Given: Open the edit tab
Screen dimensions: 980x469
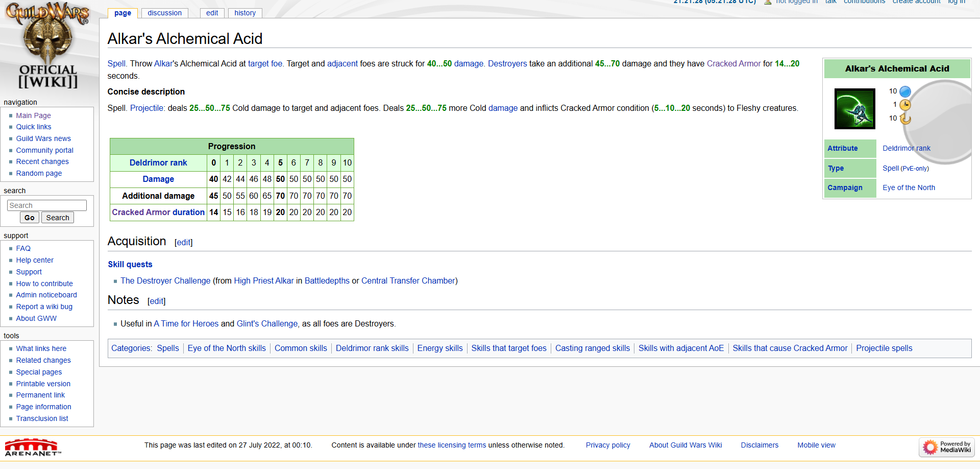Looking at the screenshot, I should (212, 13).
